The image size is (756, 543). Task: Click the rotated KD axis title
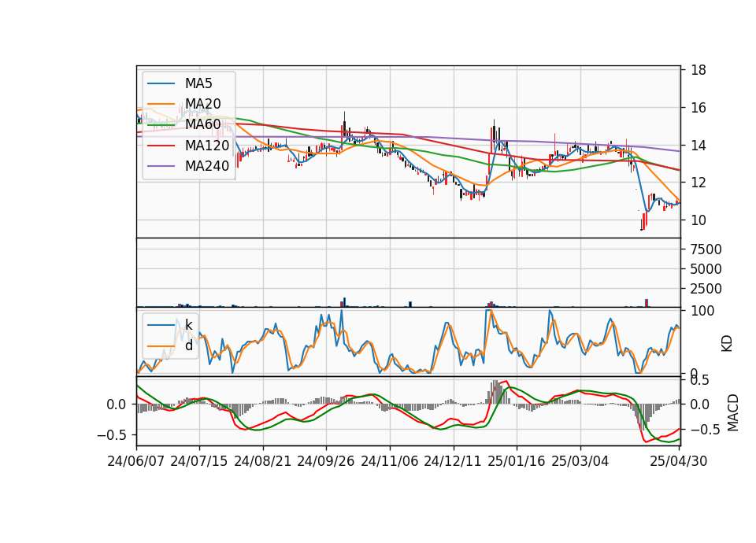pos(727,343)
